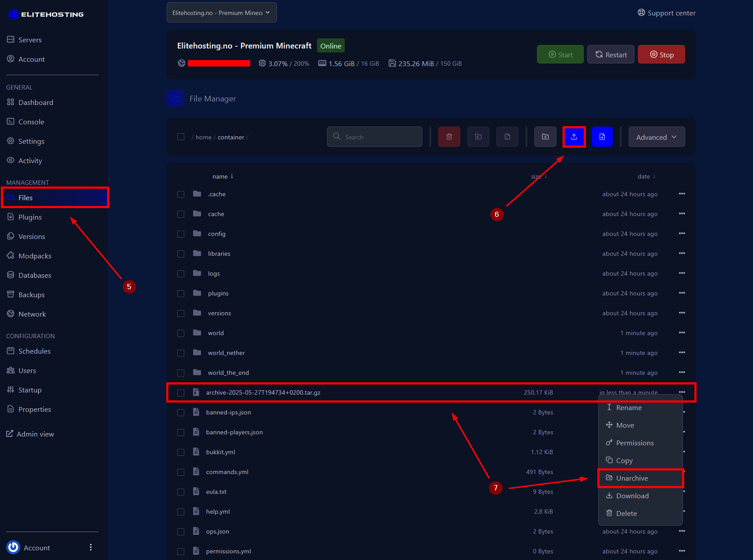Image resolution: width=753 pixels, height=560 pixels.
Task: Open the banned-players.json file
Action: (x=235, y=432)
